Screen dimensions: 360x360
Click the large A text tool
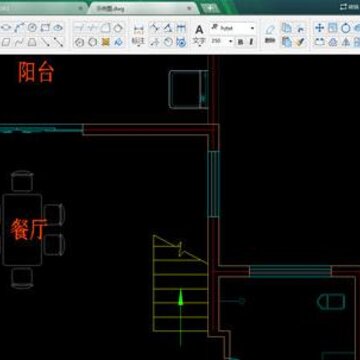(199, 30)
